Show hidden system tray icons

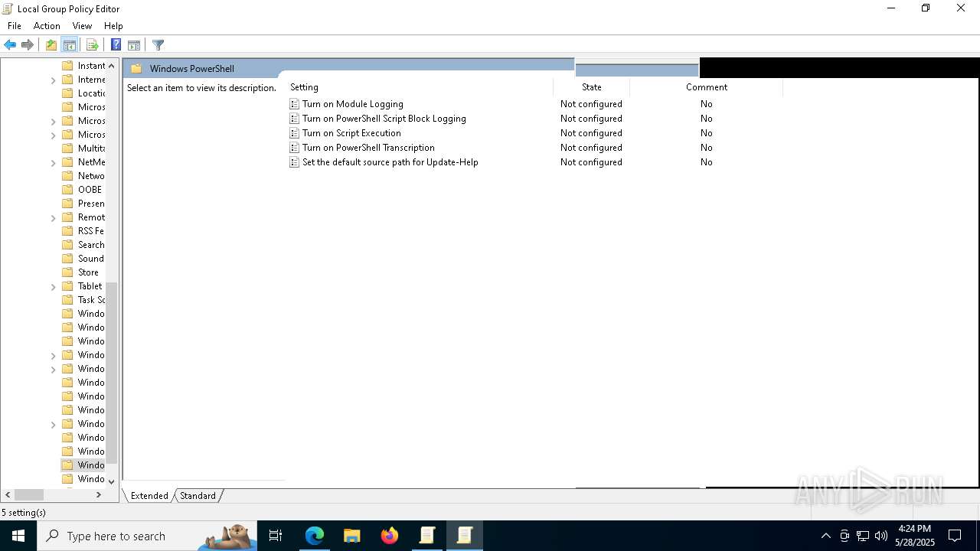coord(825,536)
